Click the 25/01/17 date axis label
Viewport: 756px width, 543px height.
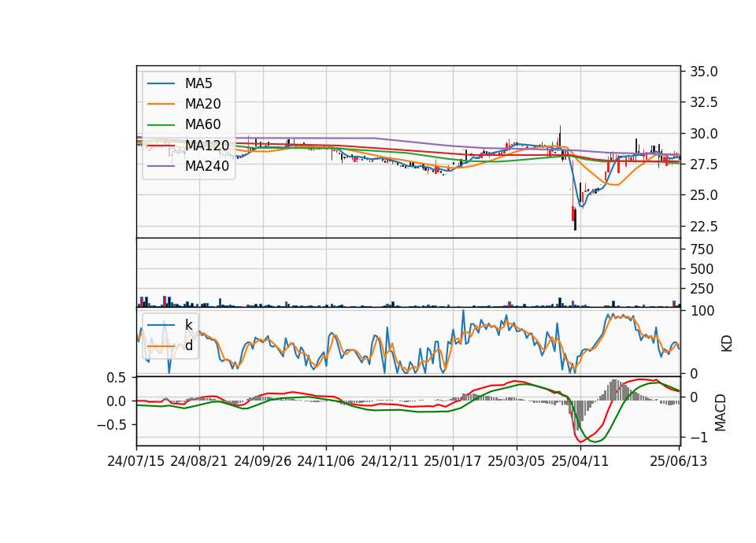(x=453, y=461)
